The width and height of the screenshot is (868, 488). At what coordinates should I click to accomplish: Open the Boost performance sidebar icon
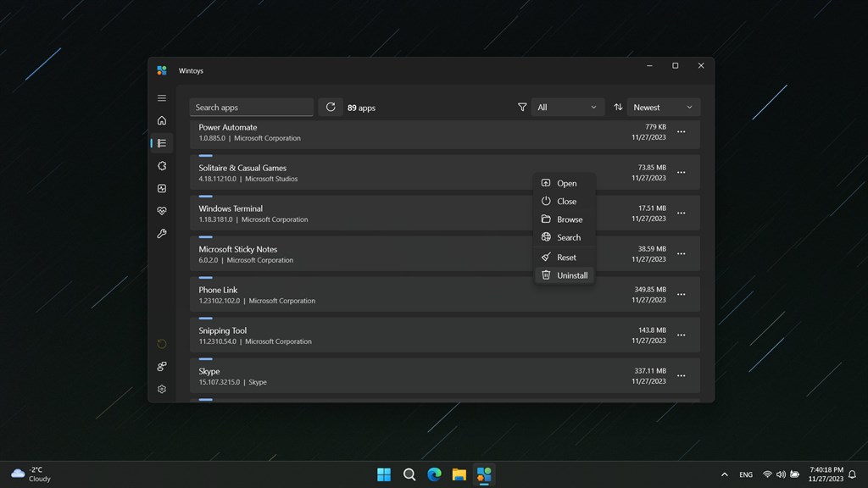tap(162, 189)
